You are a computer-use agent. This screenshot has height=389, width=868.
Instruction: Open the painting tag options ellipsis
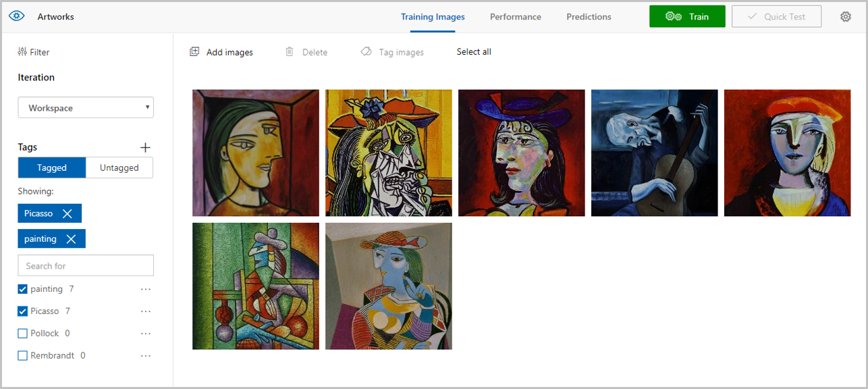[146, 289]
